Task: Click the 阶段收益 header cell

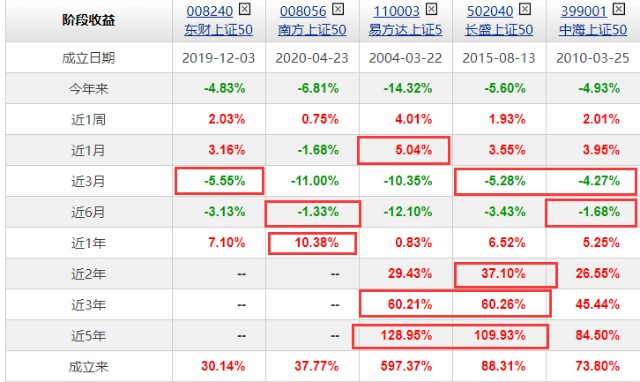Action: (89, 20)
